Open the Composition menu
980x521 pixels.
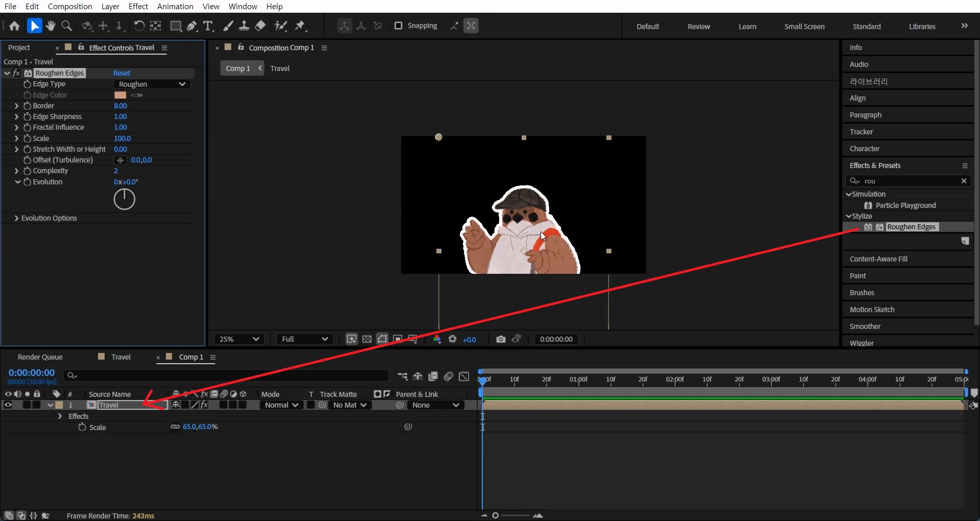coord(70,6)
